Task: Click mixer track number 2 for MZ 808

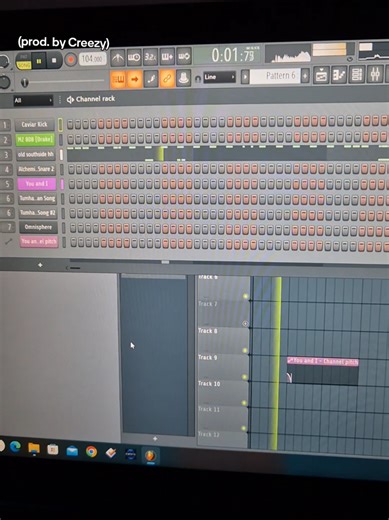Action: click(6, 140)
